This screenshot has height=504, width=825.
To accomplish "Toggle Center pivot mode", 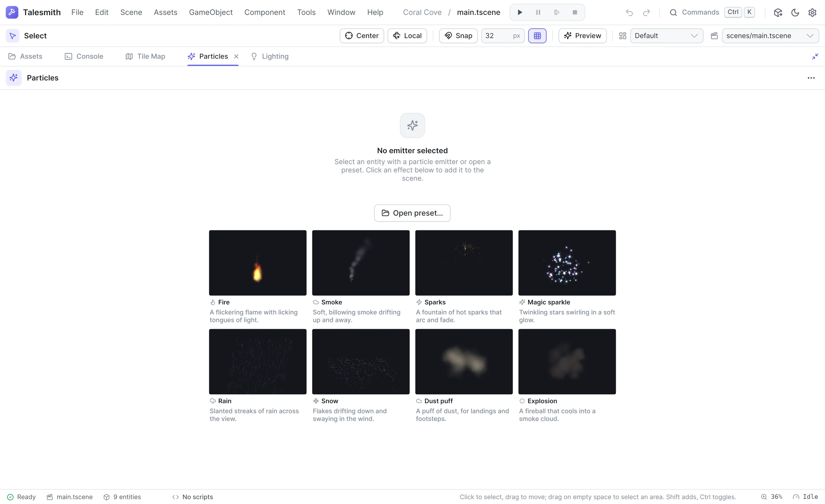I will click(x=362, y=36).
